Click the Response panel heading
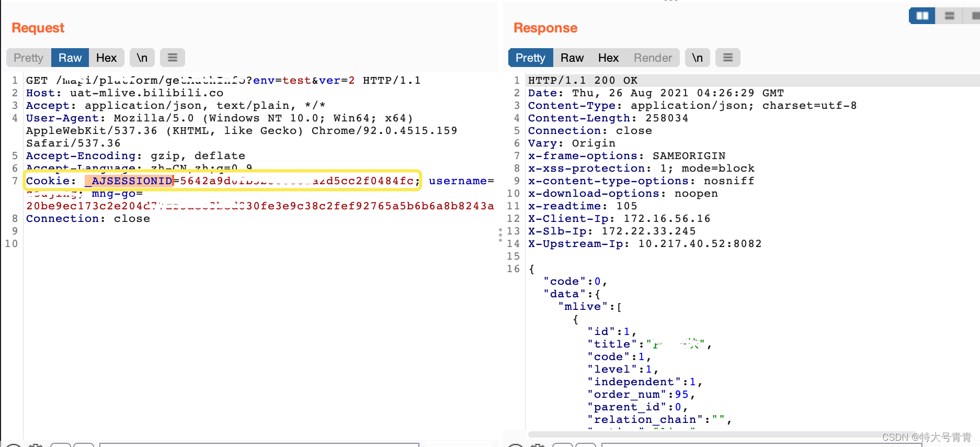Viewport: 980px width, 447px height. tap(545, 28)
